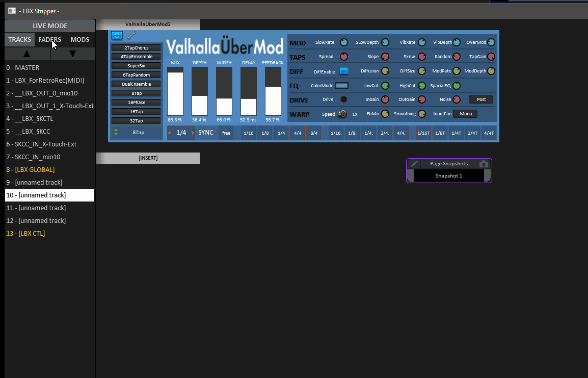Switch to the TRACKS tab

19,40
